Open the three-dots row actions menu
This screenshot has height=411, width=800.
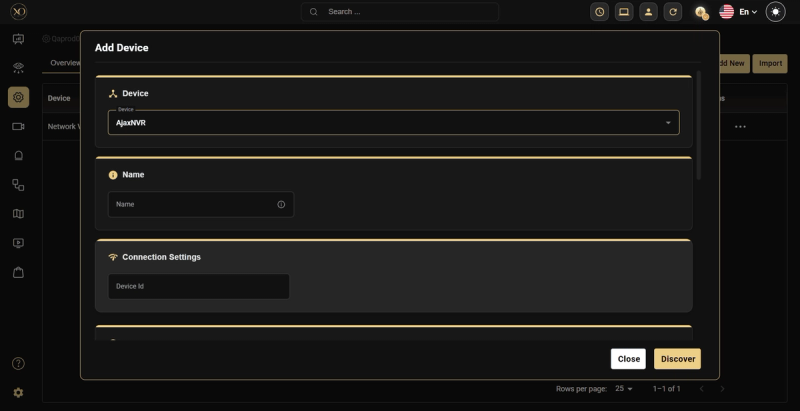(740, 126)
